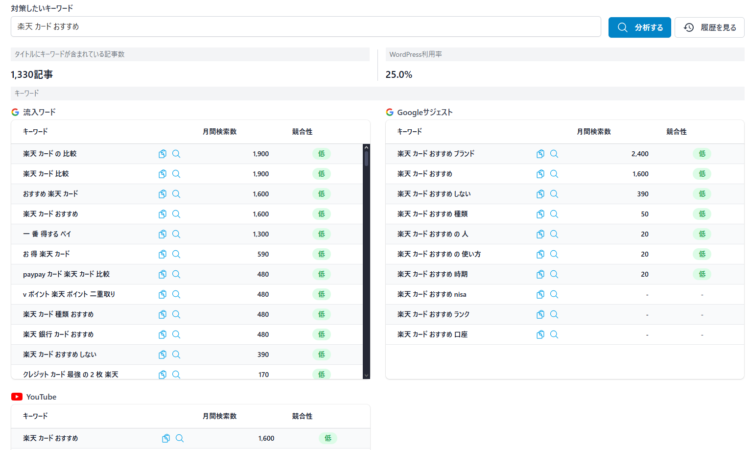The height and width of the screenshot is (450, 750).
Task: Click the YouTube section heading
Action: [x=41, y=397]
